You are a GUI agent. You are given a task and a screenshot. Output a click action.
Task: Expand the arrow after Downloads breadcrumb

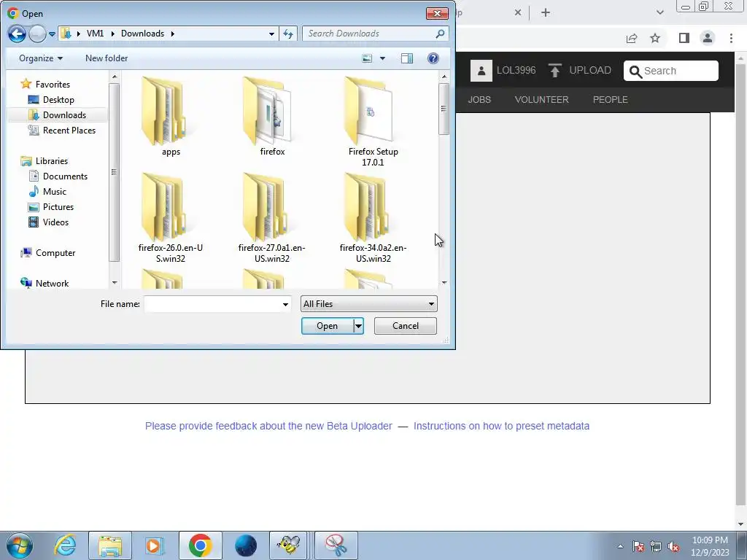tap(172, 34)
